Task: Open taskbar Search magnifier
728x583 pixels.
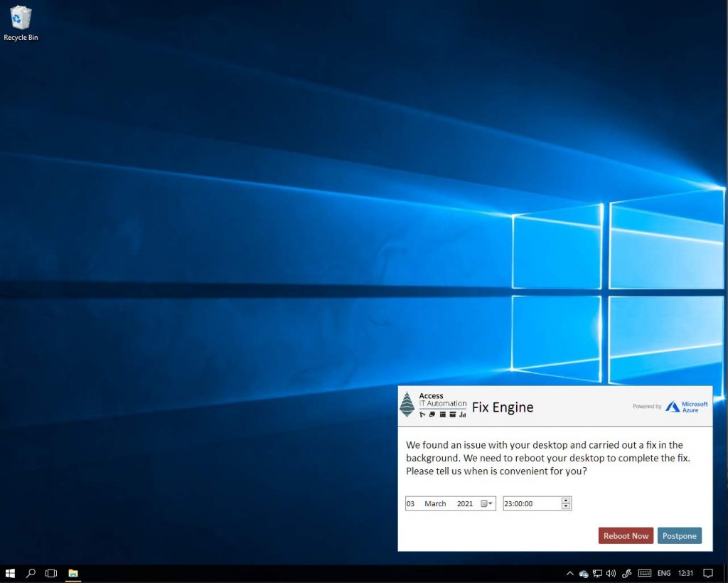Action: [31, 573]
